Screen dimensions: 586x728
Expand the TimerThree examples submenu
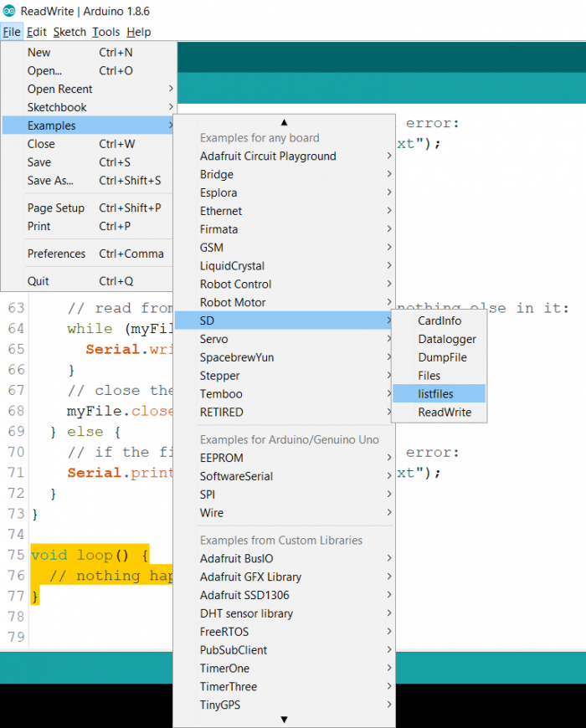point(284,686)
